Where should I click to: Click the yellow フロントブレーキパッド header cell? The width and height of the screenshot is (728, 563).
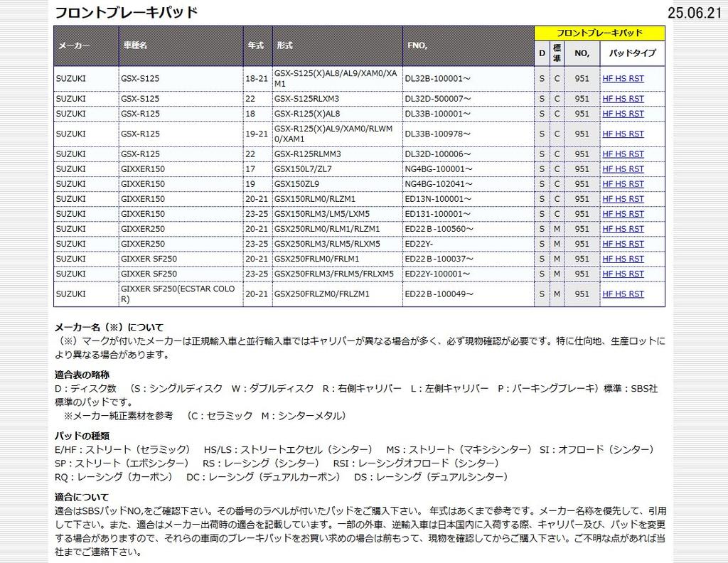(599, 33)
